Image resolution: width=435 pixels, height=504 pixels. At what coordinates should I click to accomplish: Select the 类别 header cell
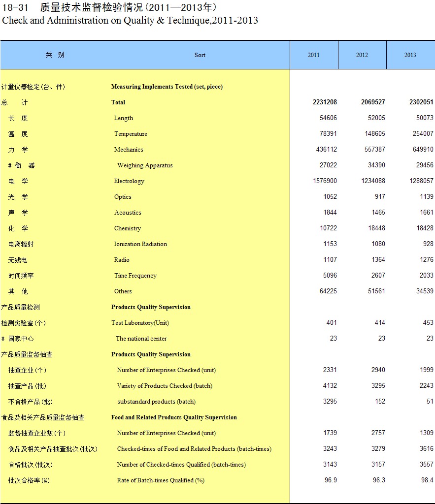point(55,55)
